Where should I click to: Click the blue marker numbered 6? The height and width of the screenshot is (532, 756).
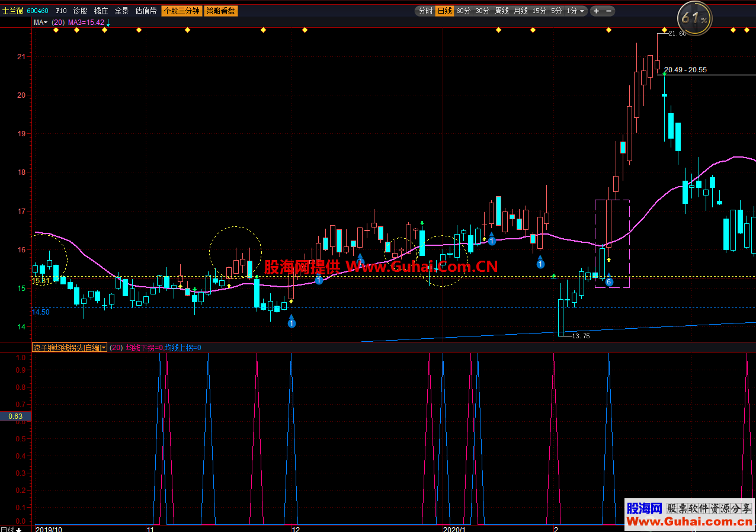coord(608,282)
